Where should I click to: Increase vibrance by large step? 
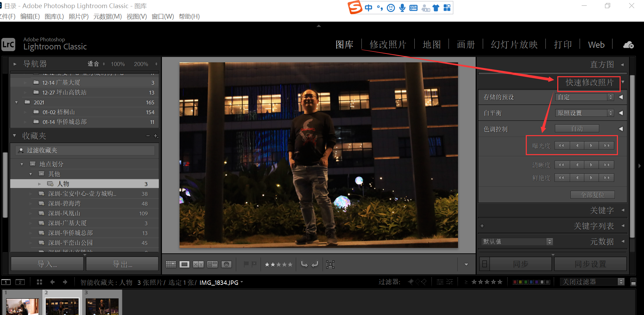coord(606,178)
